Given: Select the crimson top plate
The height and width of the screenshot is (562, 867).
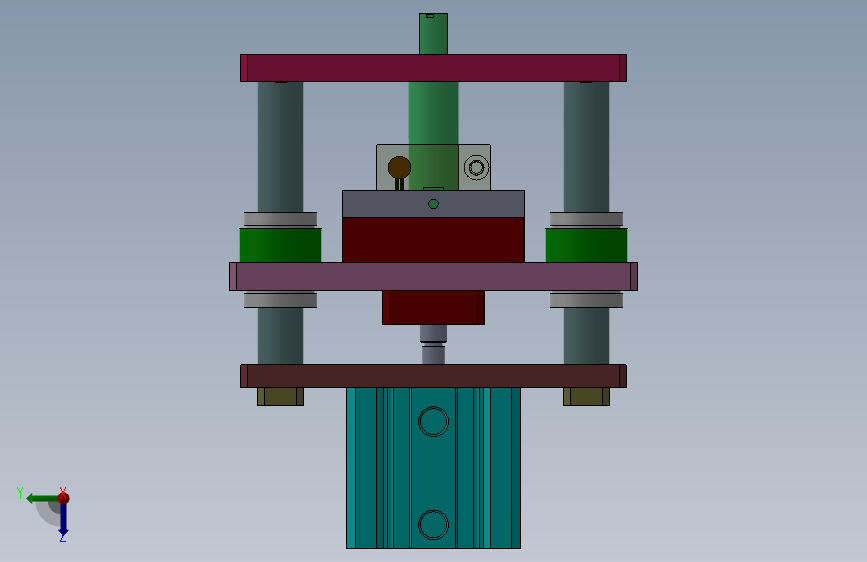Looking at the screenshot, I should [434, 68].
